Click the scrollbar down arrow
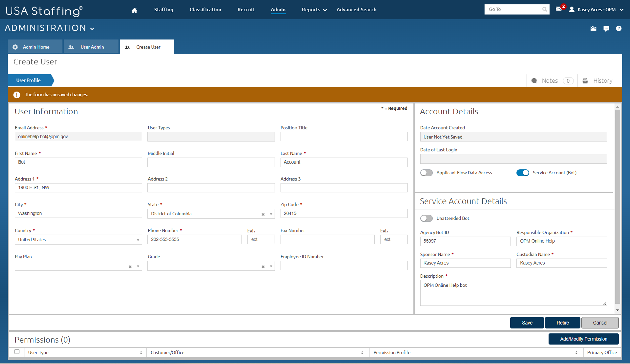This screenshot has width=630, height=364. [x=618, y=310]
